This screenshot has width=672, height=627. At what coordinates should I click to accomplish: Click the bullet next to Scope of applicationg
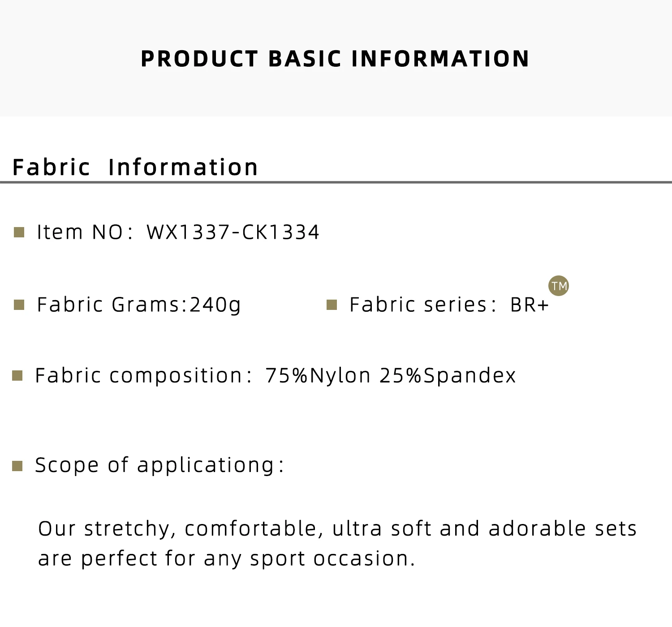click(17, 466)
